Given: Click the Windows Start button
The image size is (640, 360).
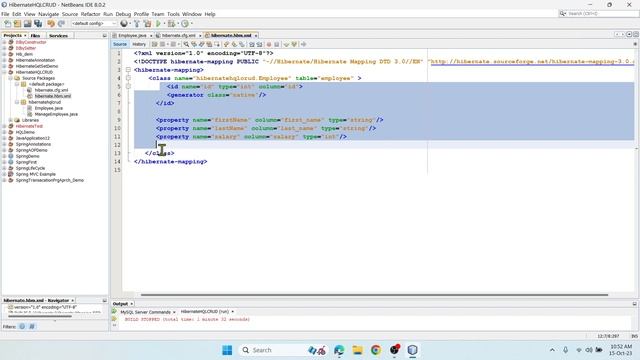Looking at the screenshot, I should [x=227, y=350].
